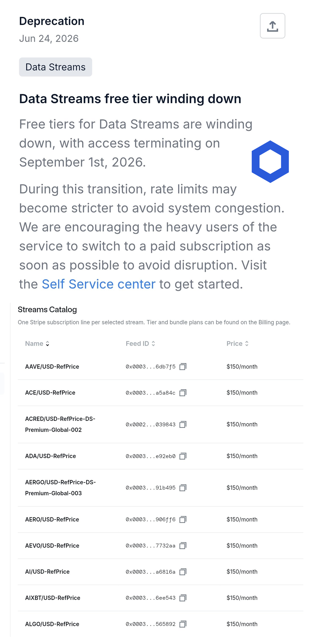Sort the catalog by Feed ID column

pos(140,343)
